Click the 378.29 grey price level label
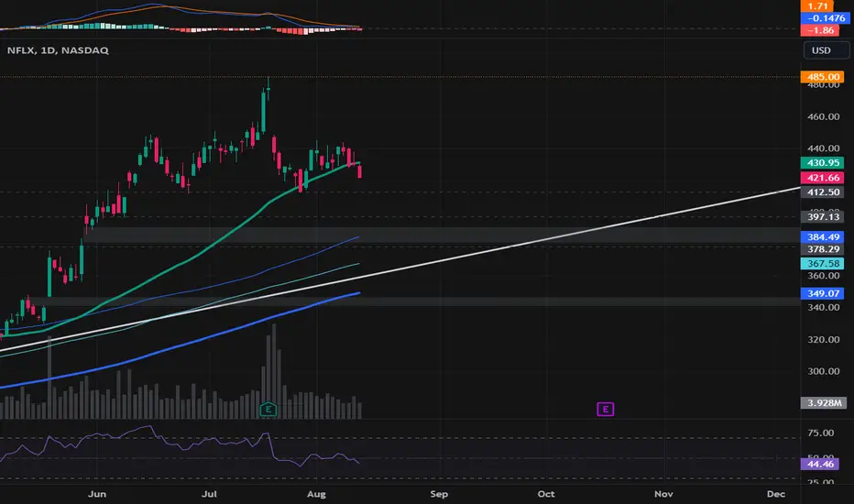This screenshot has width=854, height=504. pos(823,249)
